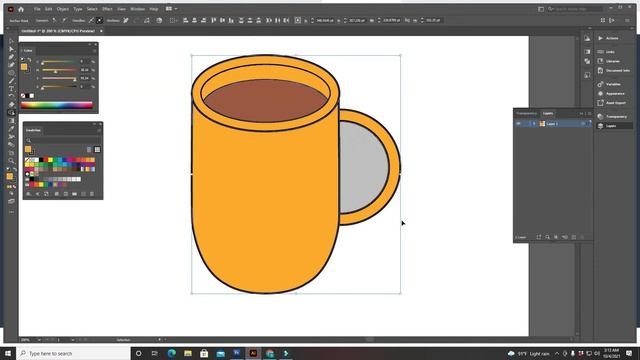
Task: Click the black swatch in the Swatches grid
Action: coord(41,160)
